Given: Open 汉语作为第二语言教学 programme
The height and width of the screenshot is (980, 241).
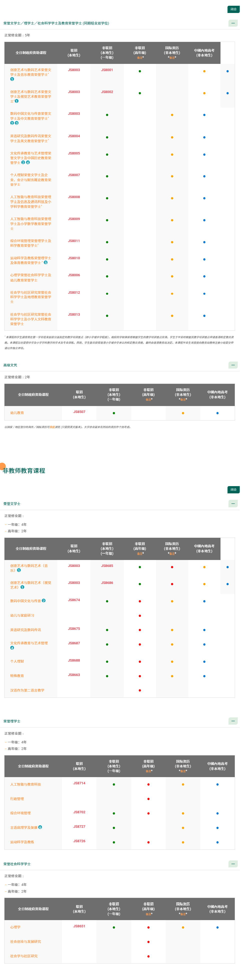Looking at the screenshot, I should click(27, 690).
